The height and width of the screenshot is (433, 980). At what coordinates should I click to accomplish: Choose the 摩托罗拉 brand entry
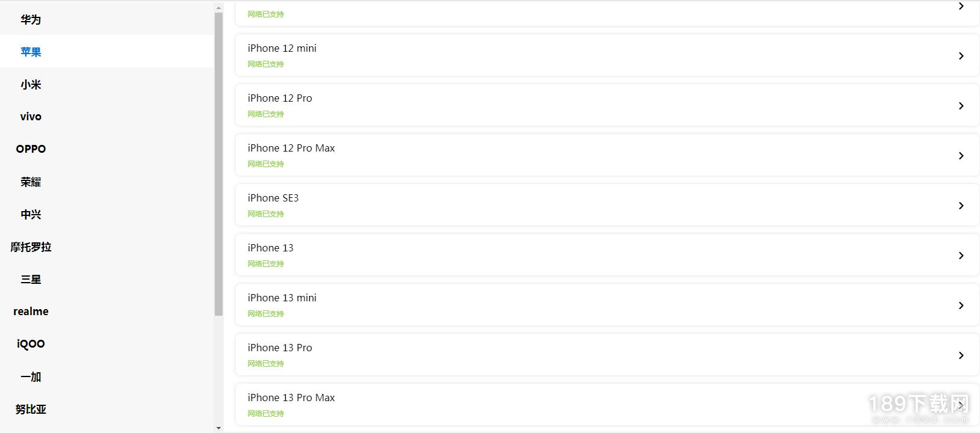point(31,247)
